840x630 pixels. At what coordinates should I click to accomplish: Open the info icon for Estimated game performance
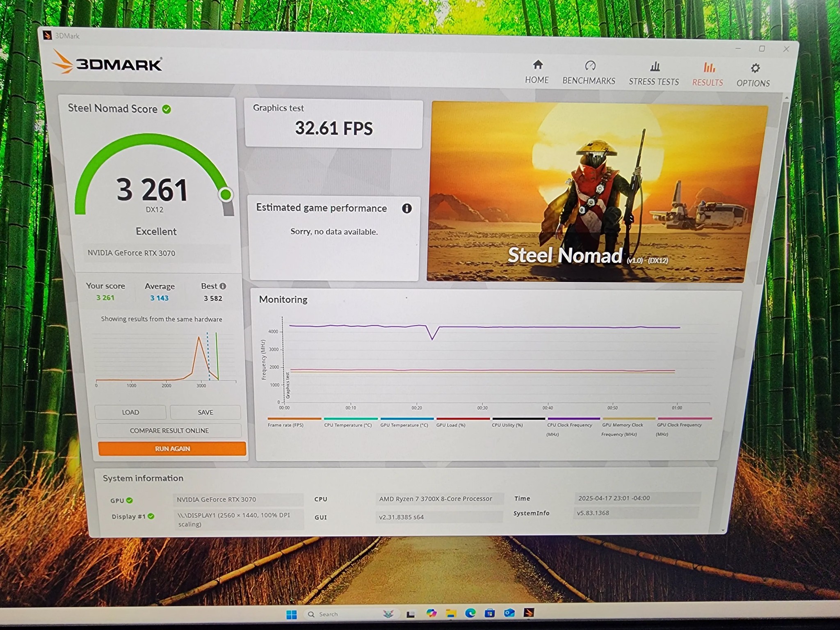406,208
